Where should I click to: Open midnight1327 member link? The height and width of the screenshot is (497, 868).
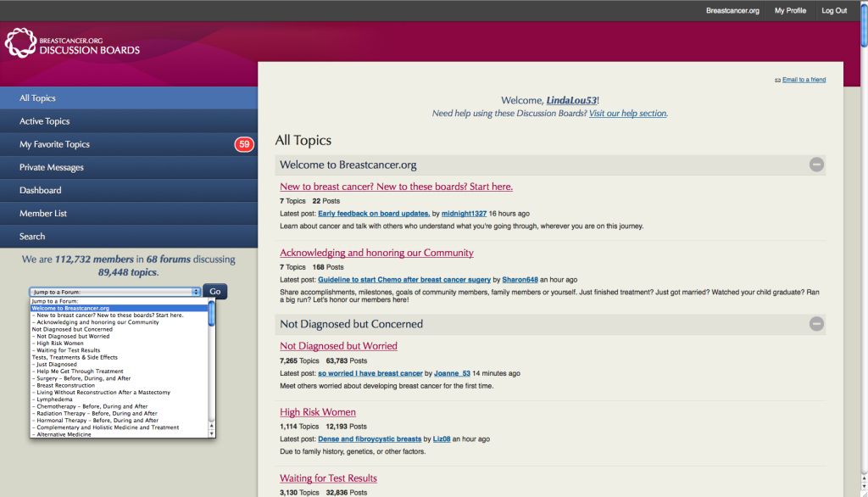pos(464,214)
